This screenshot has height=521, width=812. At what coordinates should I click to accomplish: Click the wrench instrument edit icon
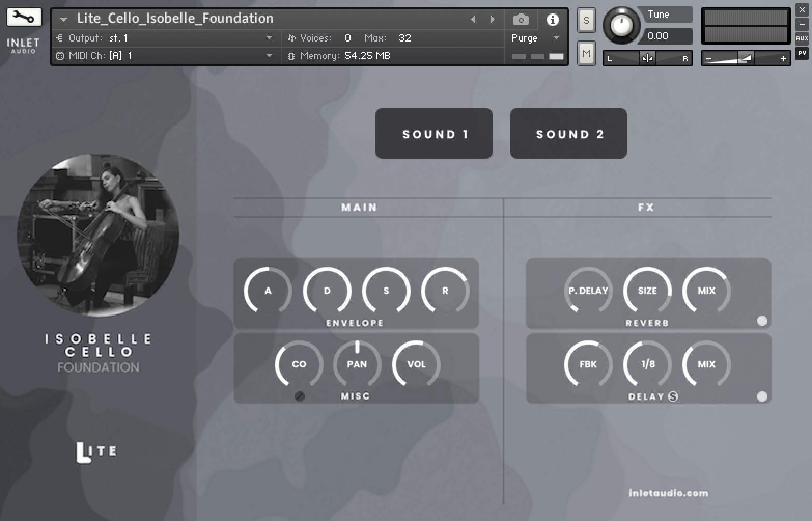click(23, 17)
